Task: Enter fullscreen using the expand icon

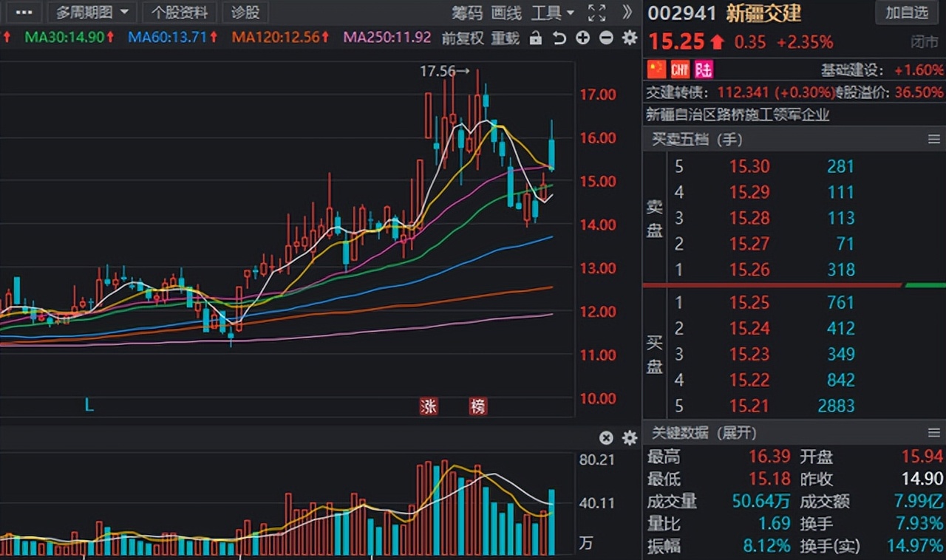Action: pos(596,13)
